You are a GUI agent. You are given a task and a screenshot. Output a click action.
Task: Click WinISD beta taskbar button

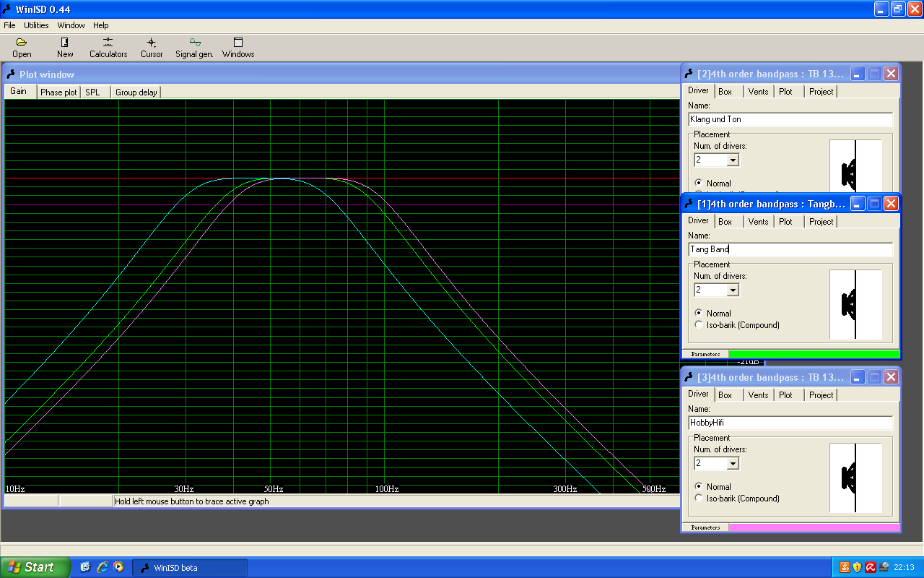point(191,567)
